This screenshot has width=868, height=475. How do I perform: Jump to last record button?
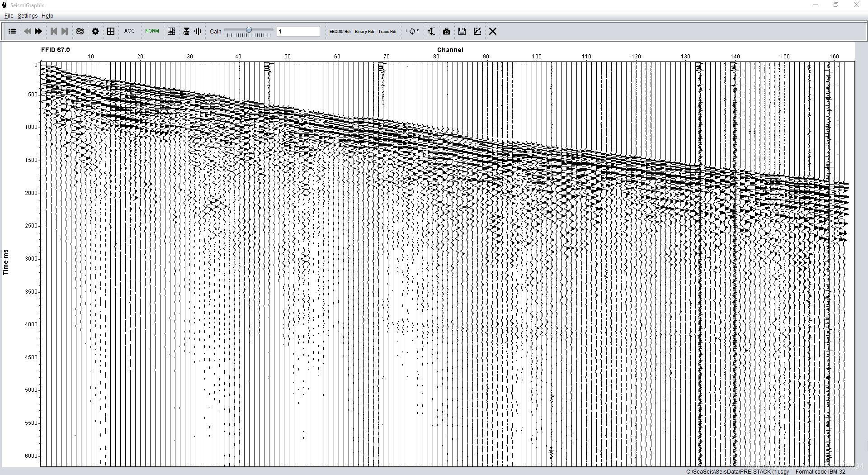coord(65,31)
